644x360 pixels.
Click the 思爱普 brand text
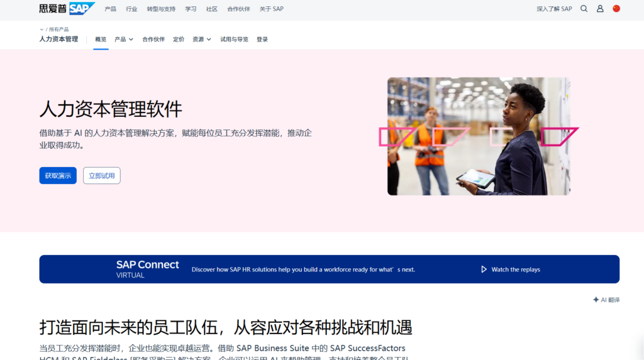(x=53, y=9)
